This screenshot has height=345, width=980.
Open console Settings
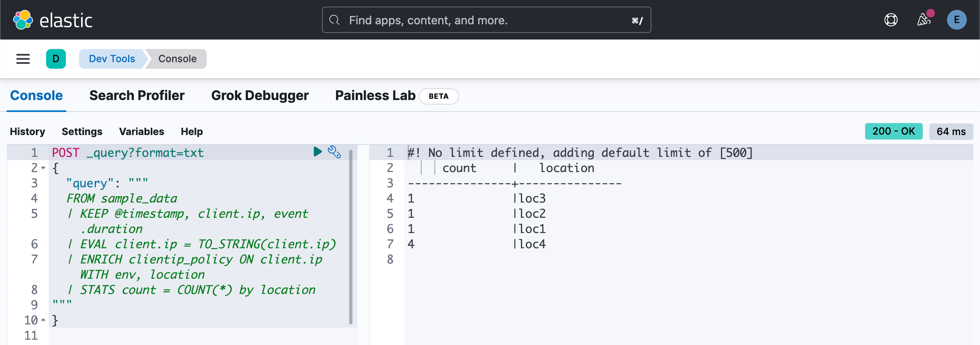coord(82,131)
